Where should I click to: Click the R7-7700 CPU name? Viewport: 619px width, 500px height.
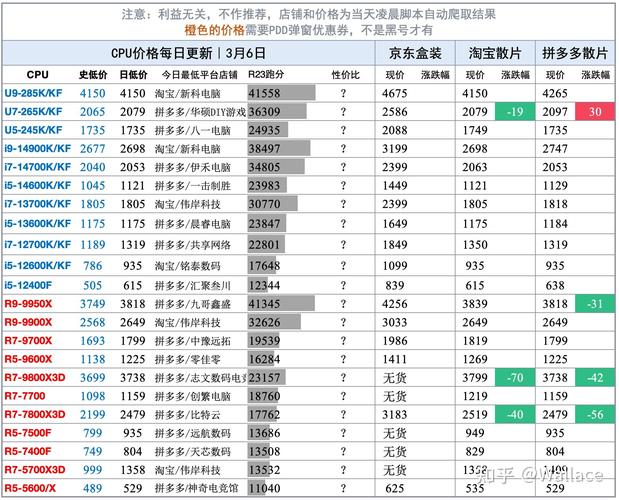tap(25, 396)
